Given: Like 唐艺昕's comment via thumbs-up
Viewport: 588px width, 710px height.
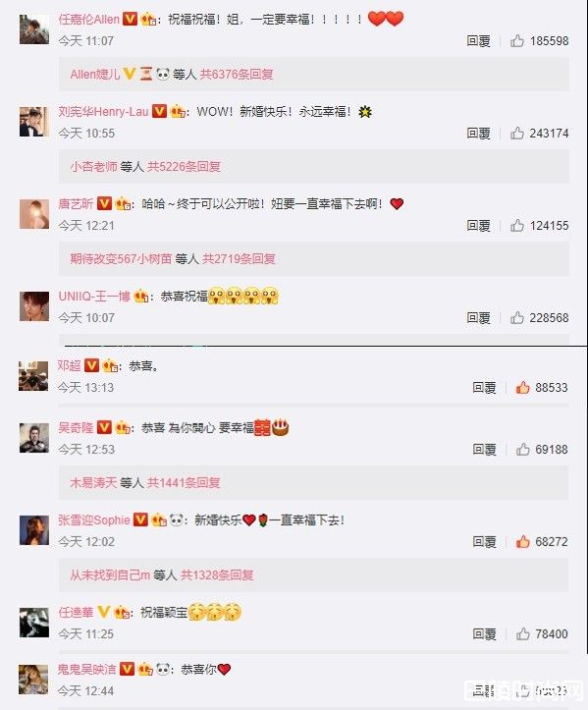Looking at the screenshot, I should 517,226.
